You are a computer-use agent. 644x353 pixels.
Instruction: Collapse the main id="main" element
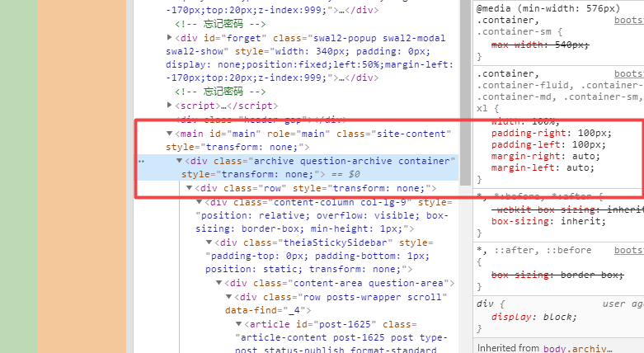click(x=169, y=134)
